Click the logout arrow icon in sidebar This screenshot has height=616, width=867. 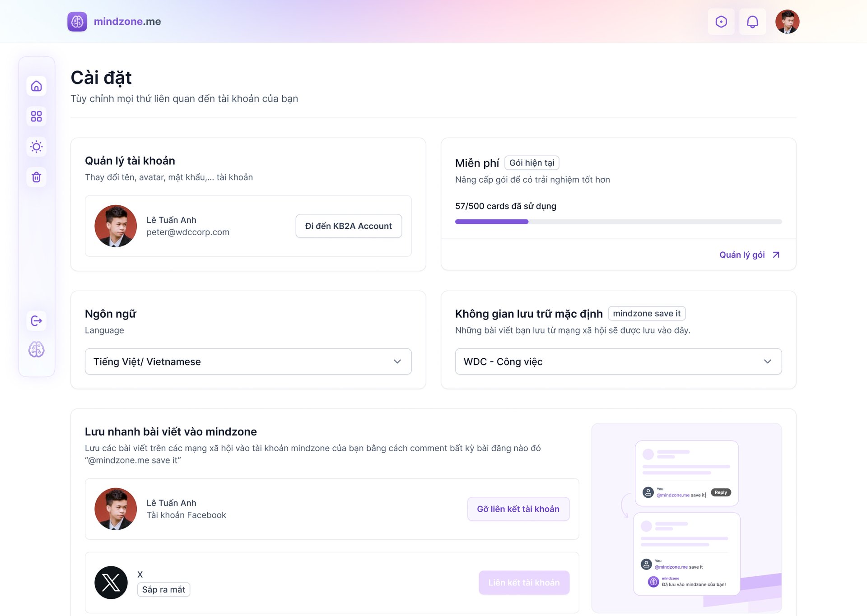(37, 321)
